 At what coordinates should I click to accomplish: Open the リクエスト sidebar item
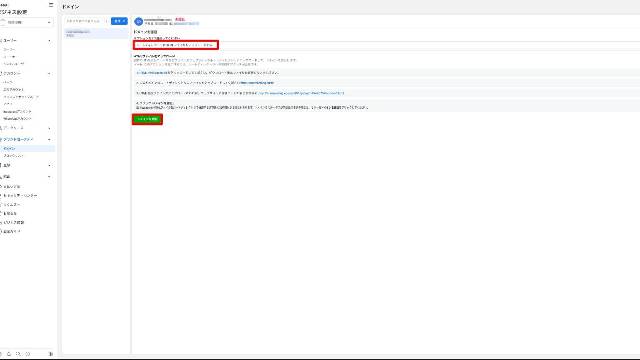coord(11,204)
